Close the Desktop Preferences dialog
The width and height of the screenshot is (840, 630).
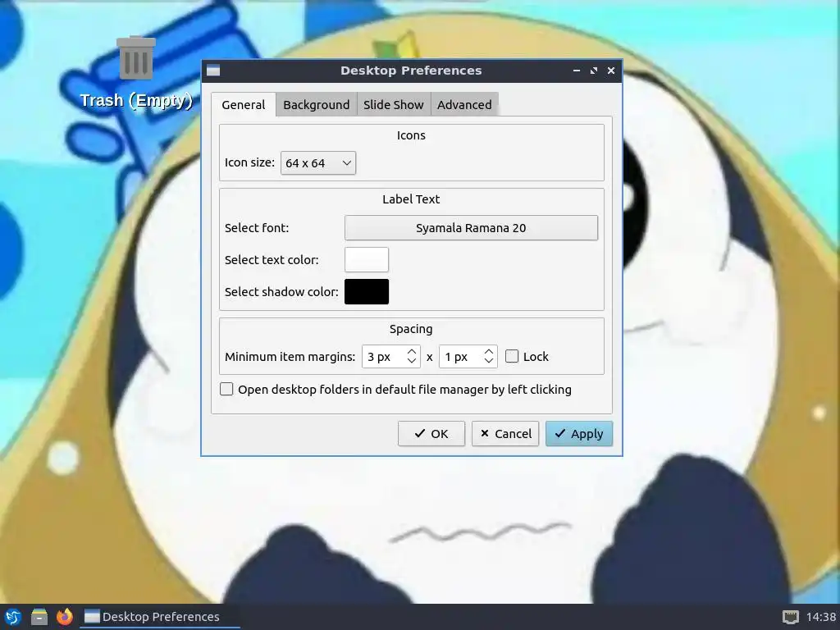[610, 71]
